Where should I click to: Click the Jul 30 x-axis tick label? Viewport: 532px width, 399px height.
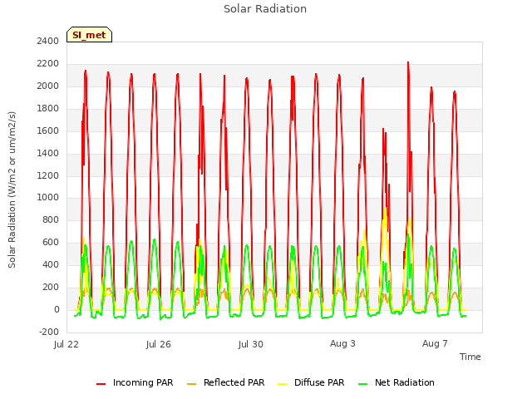251,344
